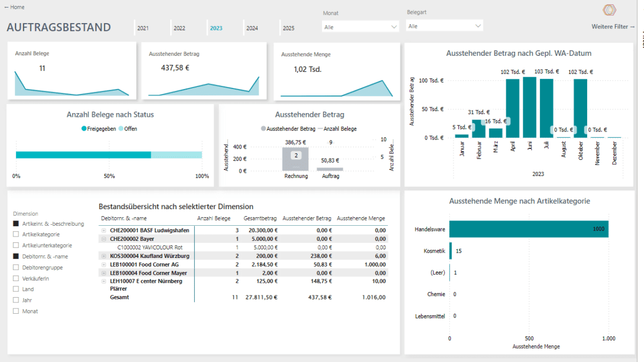Click the Ausstehender Betrag legend marker
Viewport: 644px width, 362px height.
pos(264,129)
